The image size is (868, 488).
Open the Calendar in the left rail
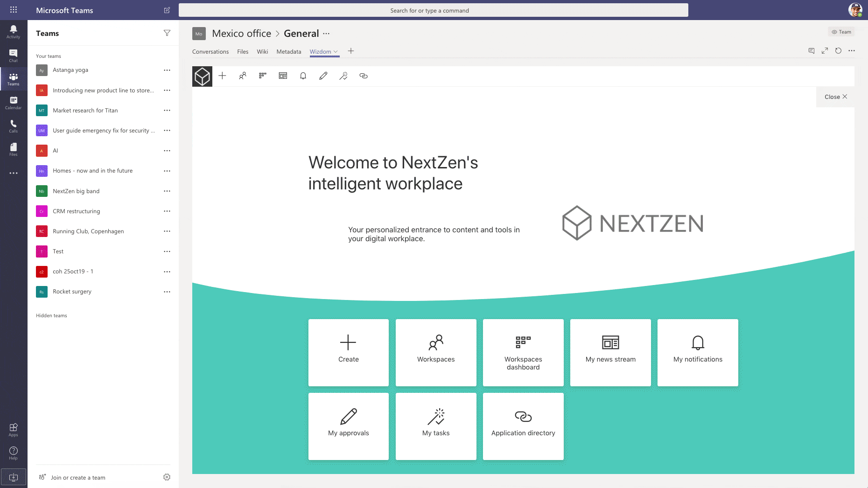13,103
